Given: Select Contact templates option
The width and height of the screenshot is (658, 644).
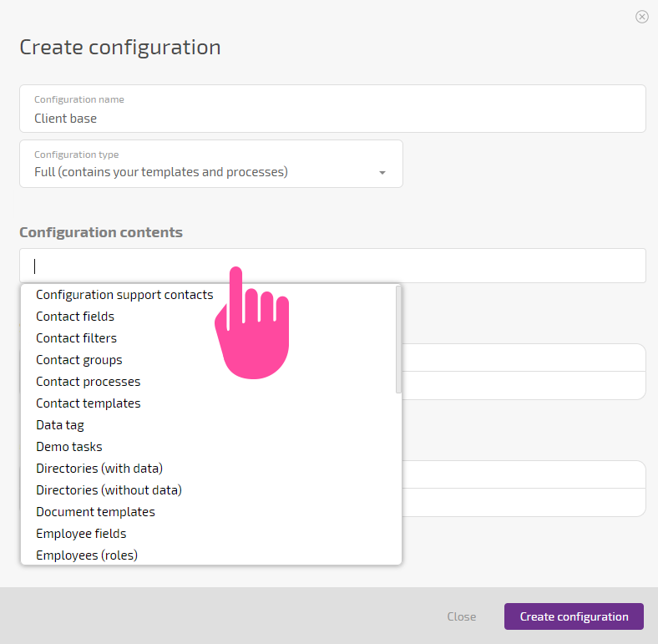Looking at the screenshot, I should [x=89, y=403].
